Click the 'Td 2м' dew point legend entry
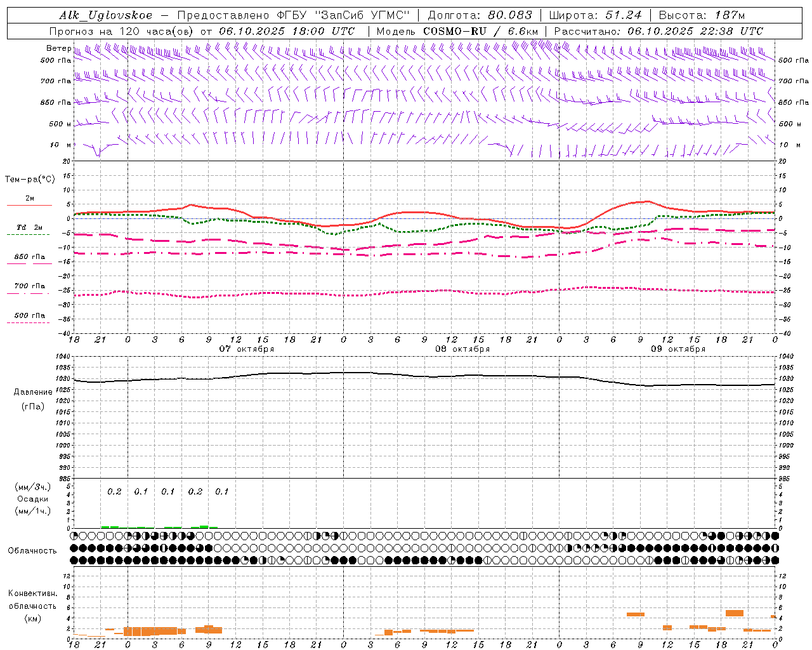The height and width of the screenshot is (650, 812). [x=30, y=227]
